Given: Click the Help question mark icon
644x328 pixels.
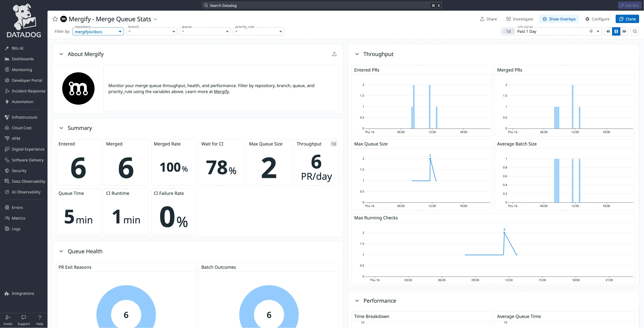Looking at the screenshot, I should (x=39, y=317).
